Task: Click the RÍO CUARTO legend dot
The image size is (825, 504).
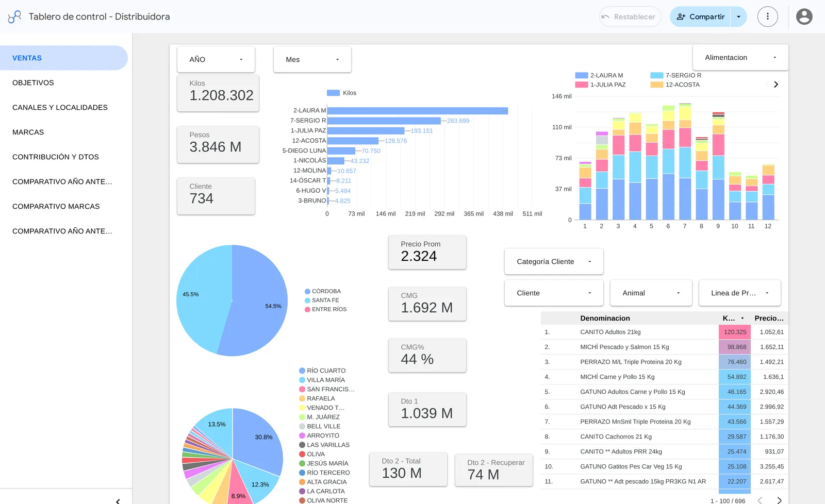Action: click(302, 371)
